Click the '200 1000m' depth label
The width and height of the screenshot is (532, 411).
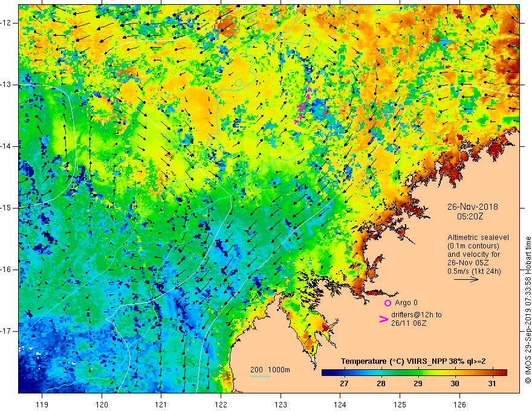pyautogui.click(x=270, y=370)
